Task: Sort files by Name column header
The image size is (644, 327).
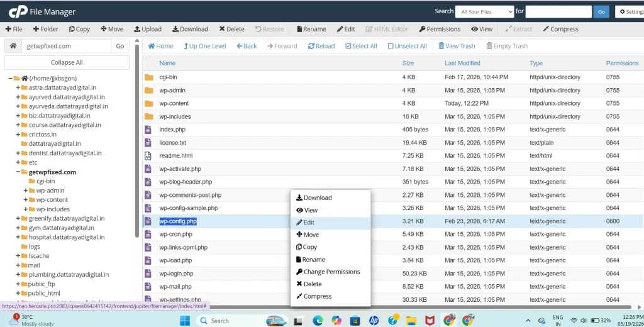Action: click(167, 63)
